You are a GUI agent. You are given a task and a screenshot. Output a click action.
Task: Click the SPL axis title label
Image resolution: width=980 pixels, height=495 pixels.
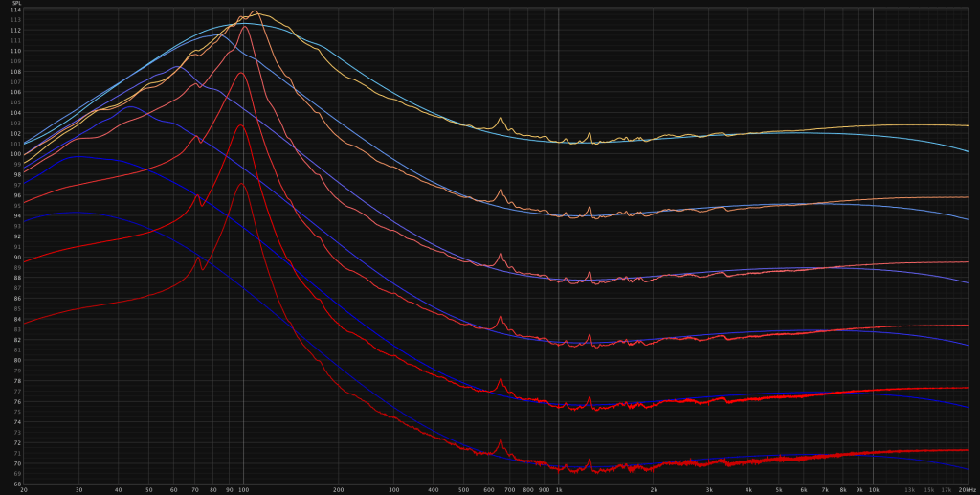[16, 3]
